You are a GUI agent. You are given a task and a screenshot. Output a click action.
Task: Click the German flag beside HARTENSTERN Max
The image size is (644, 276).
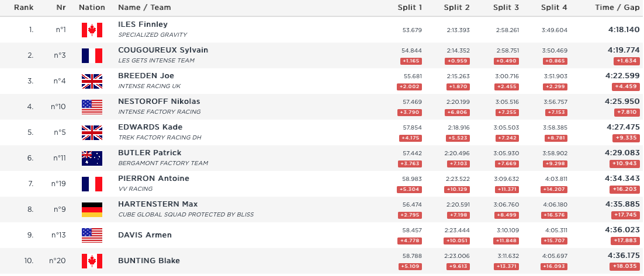tap(92, 209)
